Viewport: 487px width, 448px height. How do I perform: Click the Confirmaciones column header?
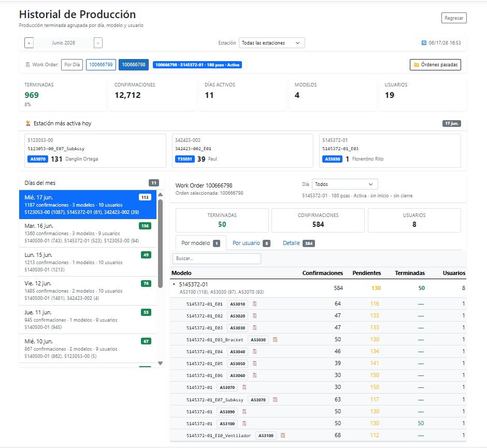tap(322, 273)
